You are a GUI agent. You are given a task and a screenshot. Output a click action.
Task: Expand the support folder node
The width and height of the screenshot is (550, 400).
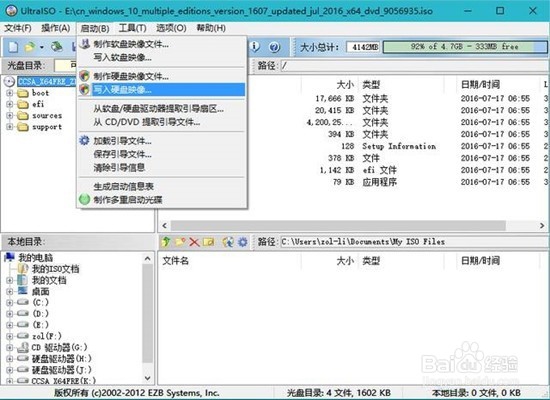[x=9, y=127]
